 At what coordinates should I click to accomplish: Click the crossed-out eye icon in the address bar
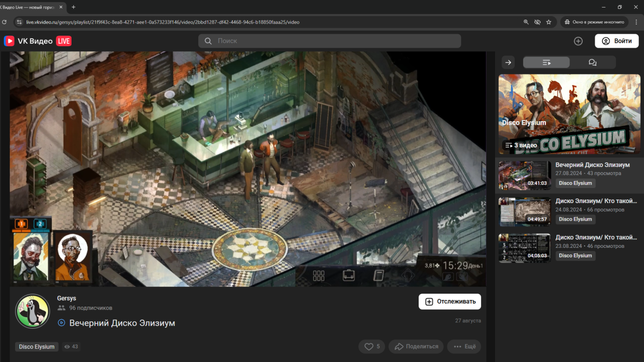point(537,22)
